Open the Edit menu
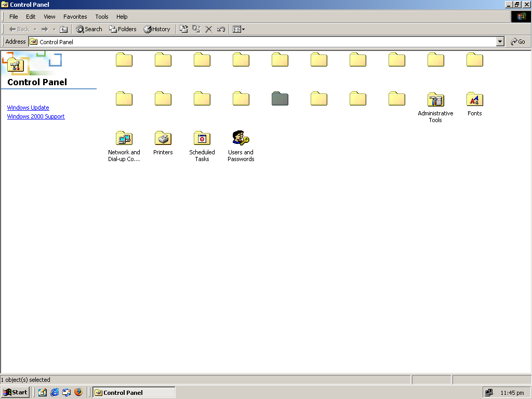Image resolution: width=532 pixels, height=399 pixels. pos(31,17)
